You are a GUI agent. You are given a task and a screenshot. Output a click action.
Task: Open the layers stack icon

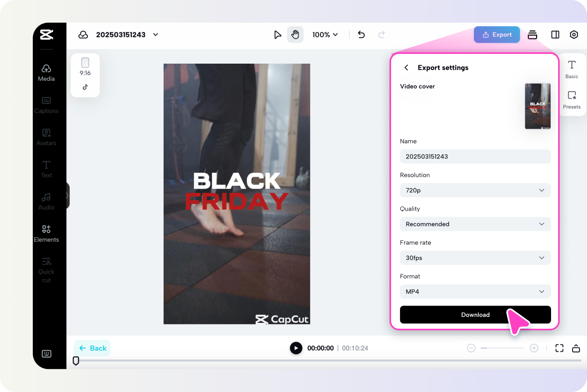click(532, 35)
